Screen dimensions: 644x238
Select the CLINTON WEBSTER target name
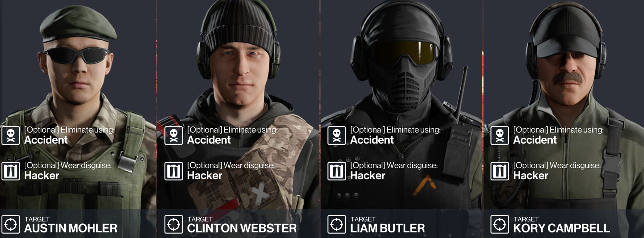[242, 228]
